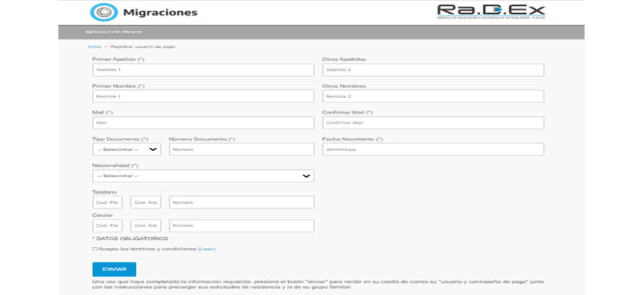Click the Celular number field

point(241,226)
